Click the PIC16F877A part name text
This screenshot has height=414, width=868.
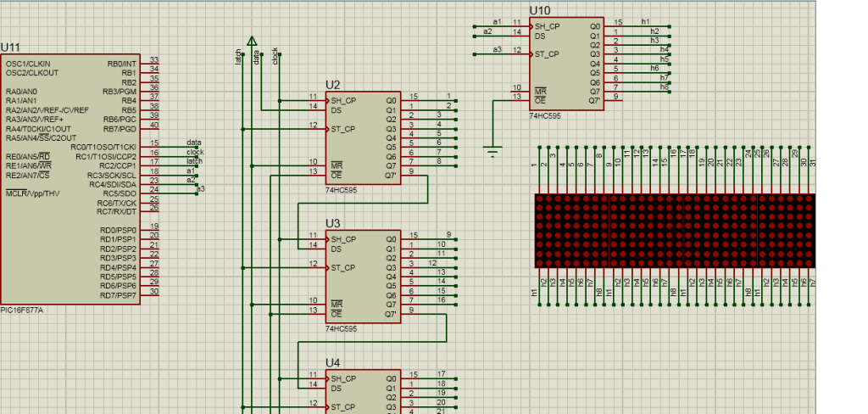click(22, 310)
